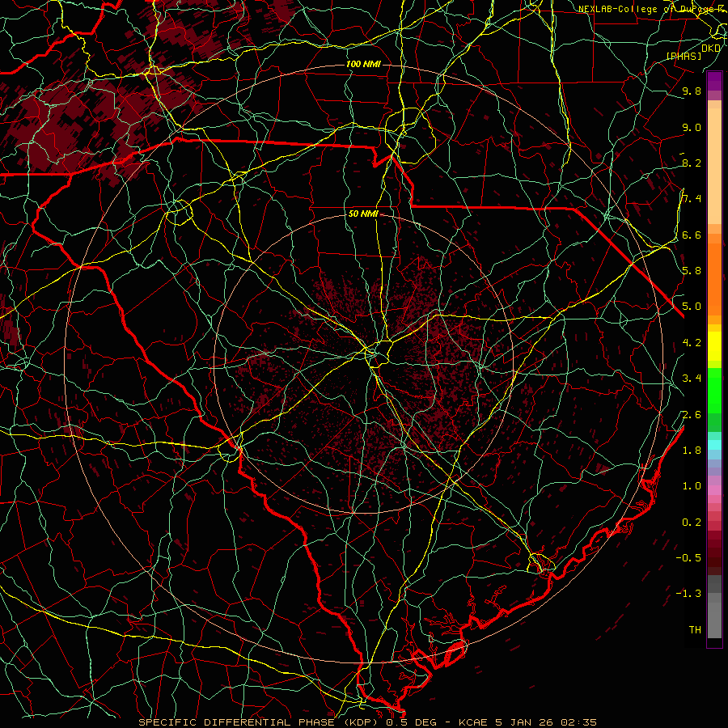Click the 1.8 value on the color scale
Viewport: 728px width, 728px height.
tap(692, 451)
